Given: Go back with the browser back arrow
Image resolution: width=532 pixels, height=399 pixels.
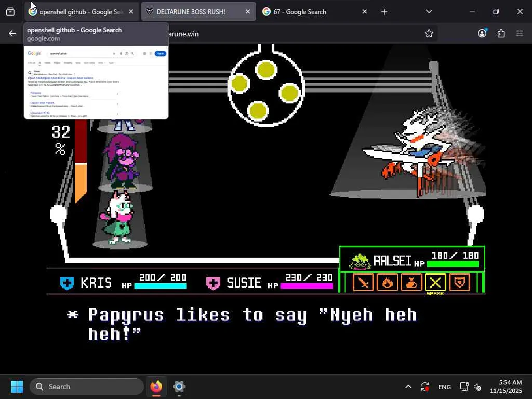Looking at the screenshot, I should [12, 34].
